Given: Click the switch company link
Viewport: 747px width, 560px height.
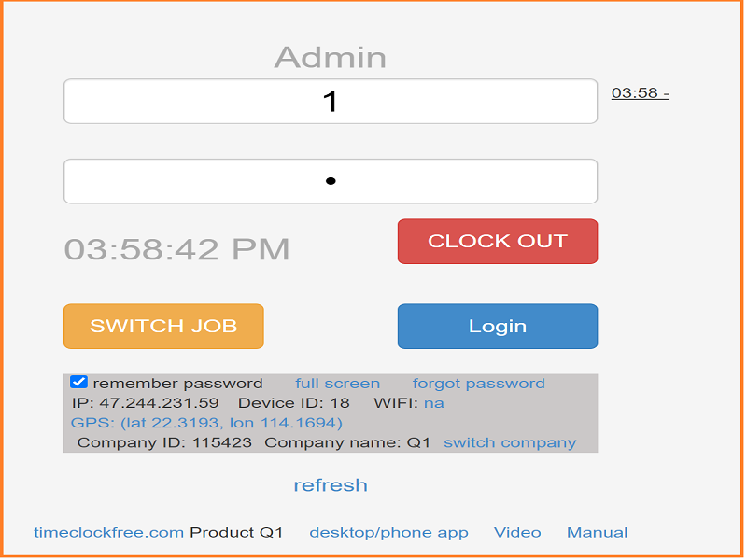Looking at the screenshot, I should 510,442.
